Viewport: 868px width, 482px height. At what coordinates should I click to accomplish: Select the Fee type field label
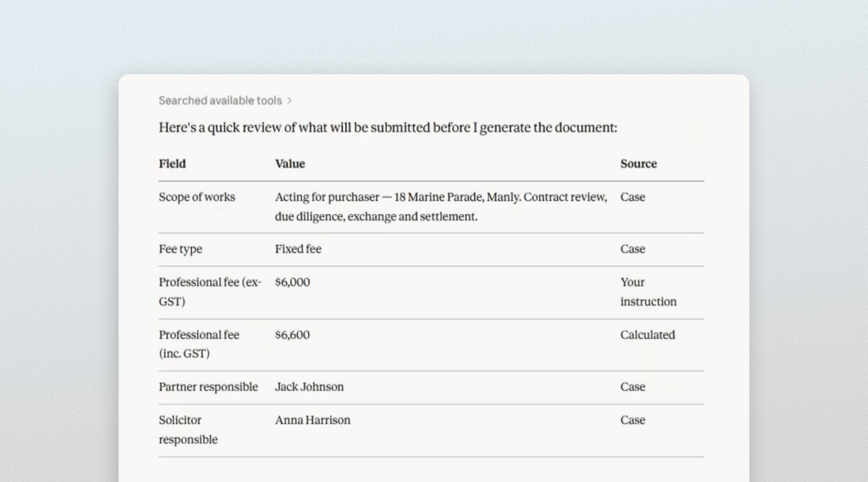tap(181, 249)
